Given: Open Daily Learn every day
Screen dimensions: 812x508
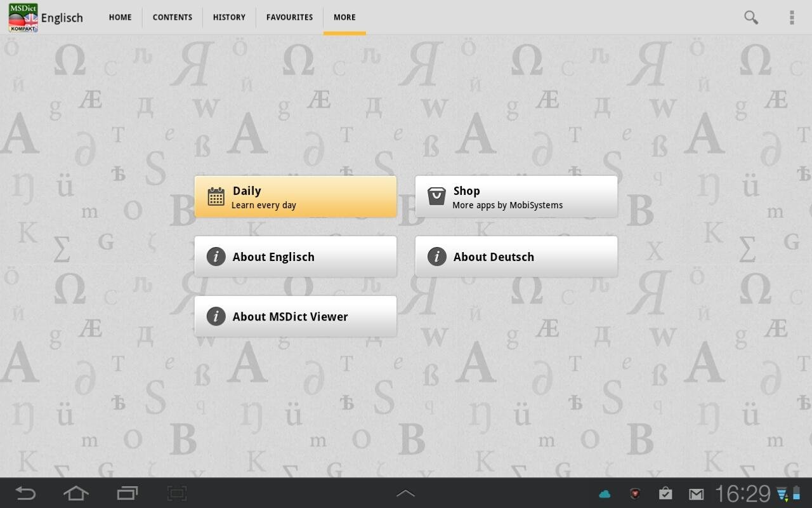Looking at the screenshot, I should tap(296, 197).
